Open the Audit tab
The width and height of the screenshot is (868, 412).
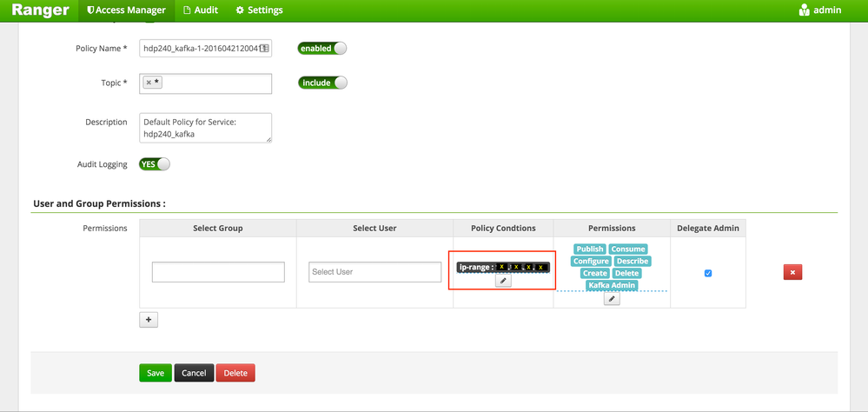[x=201, y=10]
